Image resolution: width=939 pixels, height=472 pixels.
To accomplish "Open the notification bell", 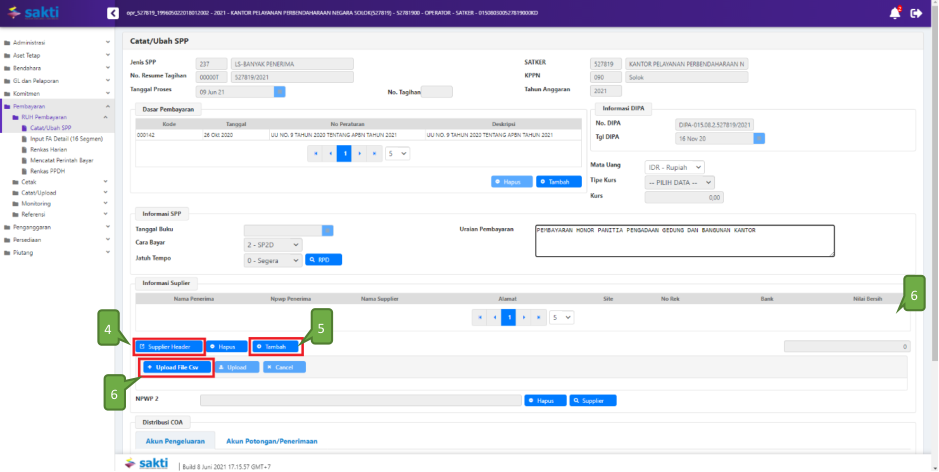I will coord(894,13).
